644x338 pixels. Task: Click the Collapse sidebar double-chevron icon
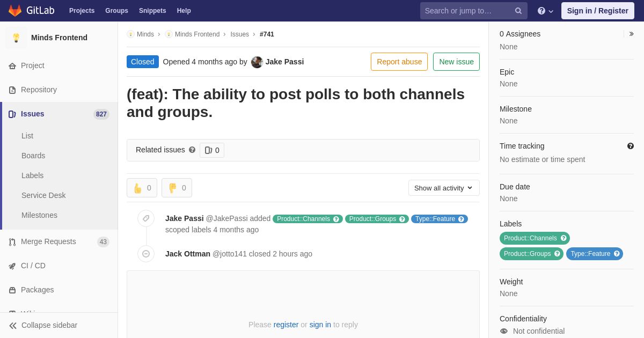(13, 326)
